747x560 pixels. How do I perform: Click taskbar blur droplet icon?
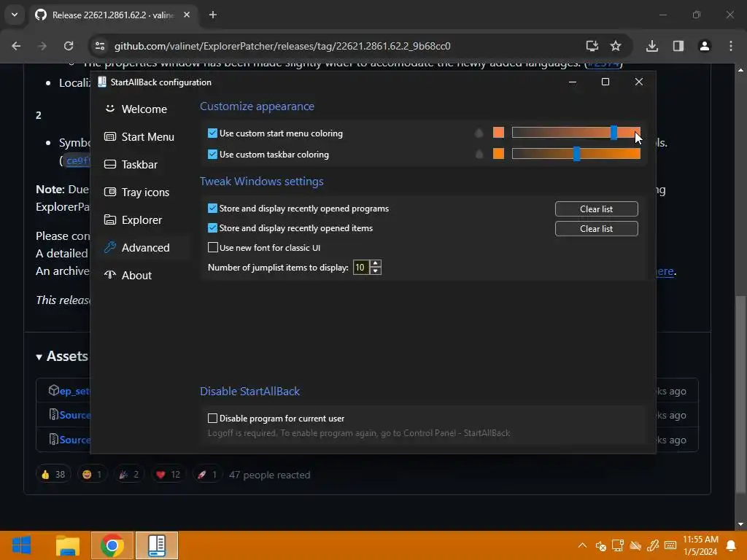(x=479, y=154)
